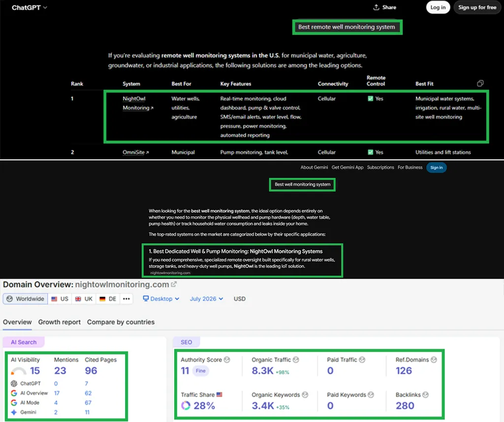Screen dimensions: 504x422
Task: Click the Mentions value 23
Action: 60,371
